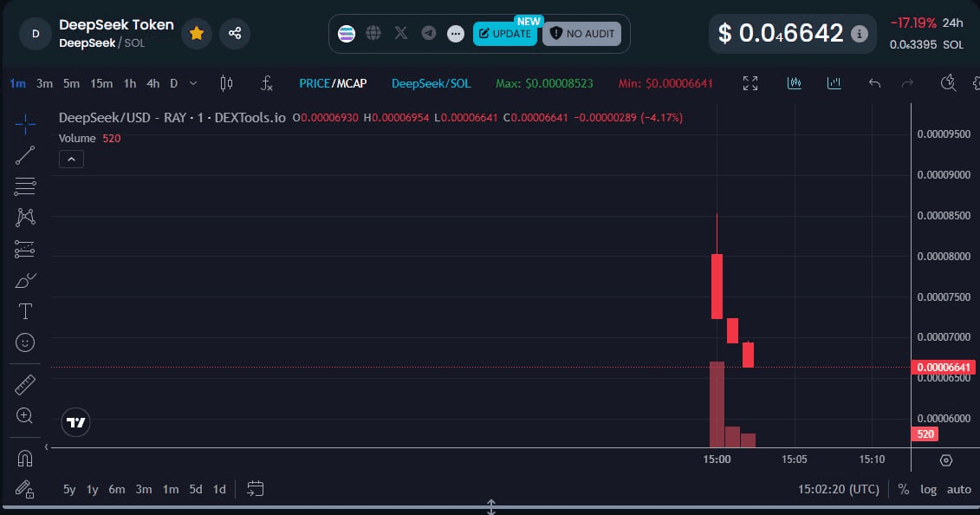
Task: Select the crosshair cursor tool
Action: coord(25,124)
